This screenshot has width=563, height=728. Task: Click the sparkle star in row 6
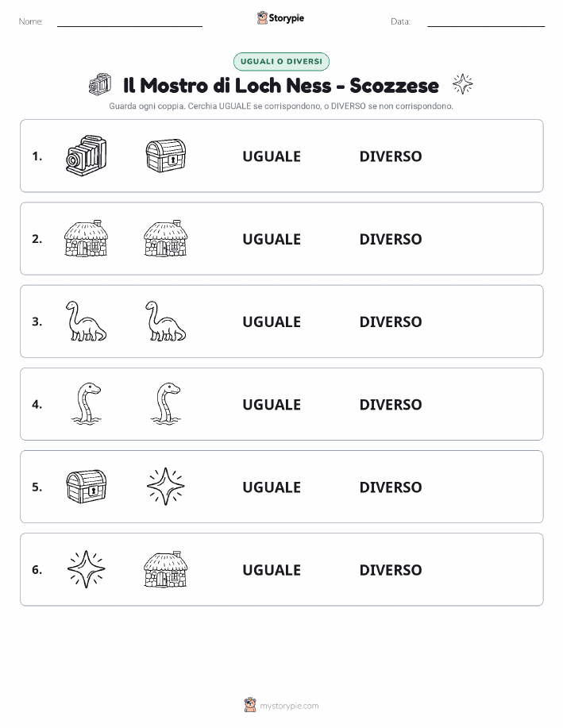(x=86, y=568)
